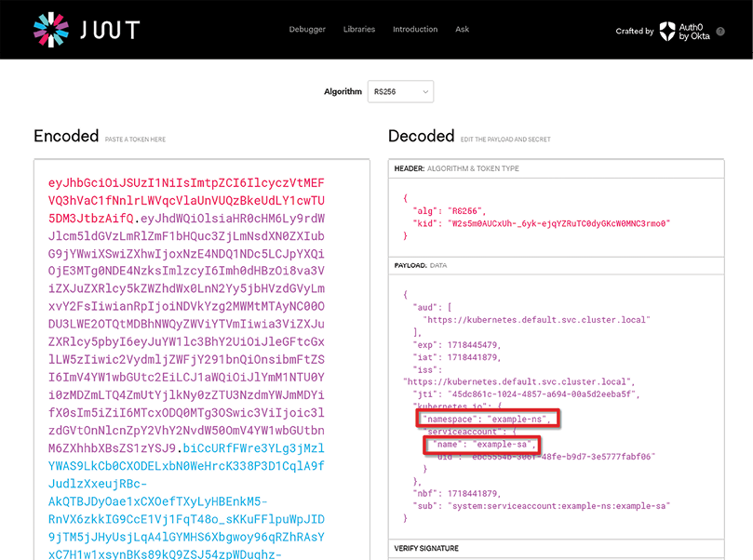This screenshot has width=753, height=560.
Task: Open the Debugger nav item
Action: [x=307, y=30]
